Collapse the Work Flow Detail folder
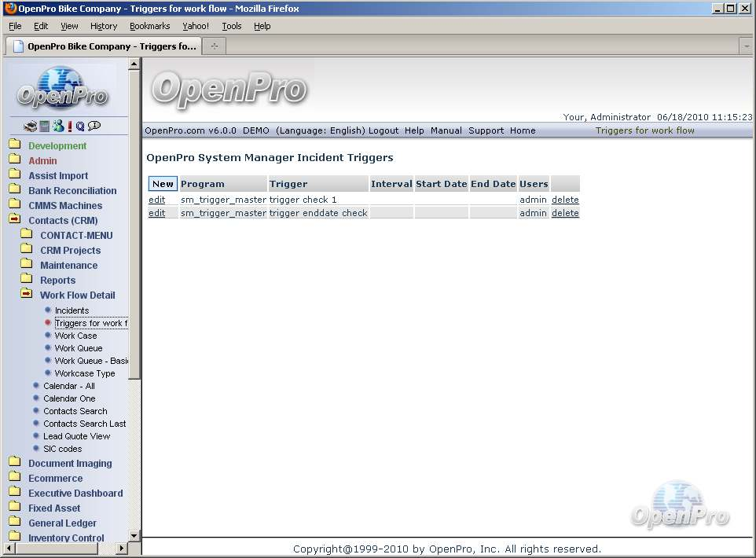This screenshot has width=756, height=558. coord(27,295)
